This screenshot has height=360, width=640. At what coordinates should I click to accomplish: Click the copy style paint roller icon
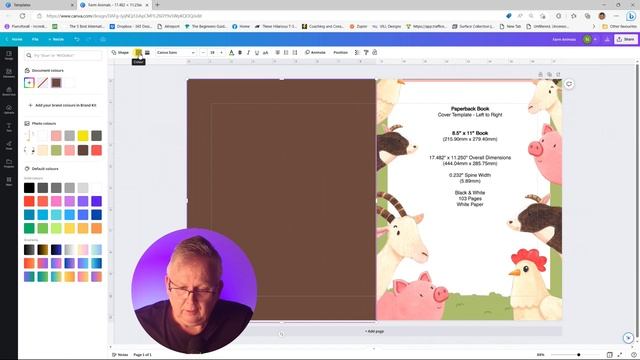(x=366, y=52)
